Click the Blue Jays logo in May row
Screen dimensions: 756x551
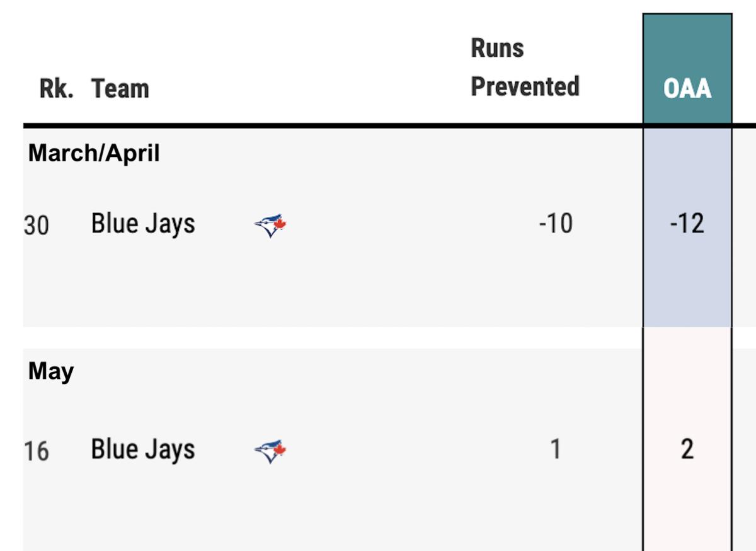tap(271, 451)
